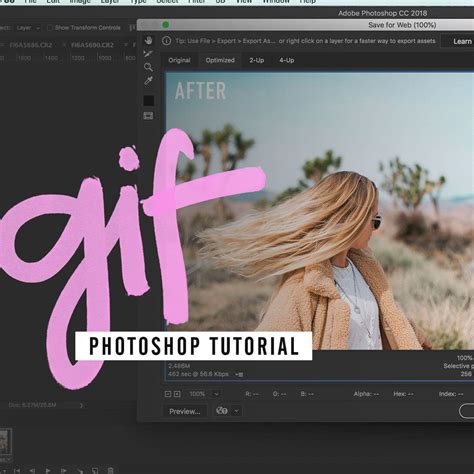
Task: Expand the zoom level dropdown arrow
Action: click(216, 394)
